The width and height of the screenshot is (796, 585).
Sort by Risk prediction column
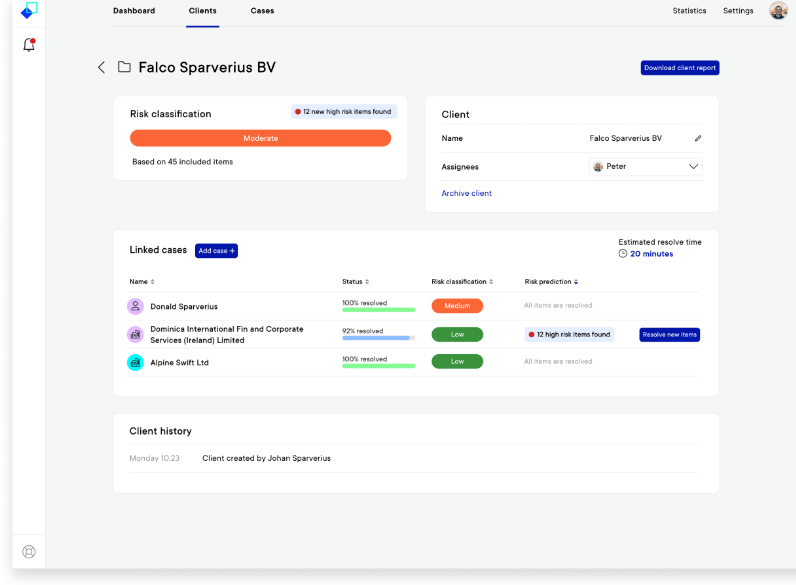pyautogui.click(x=551, y=282)
